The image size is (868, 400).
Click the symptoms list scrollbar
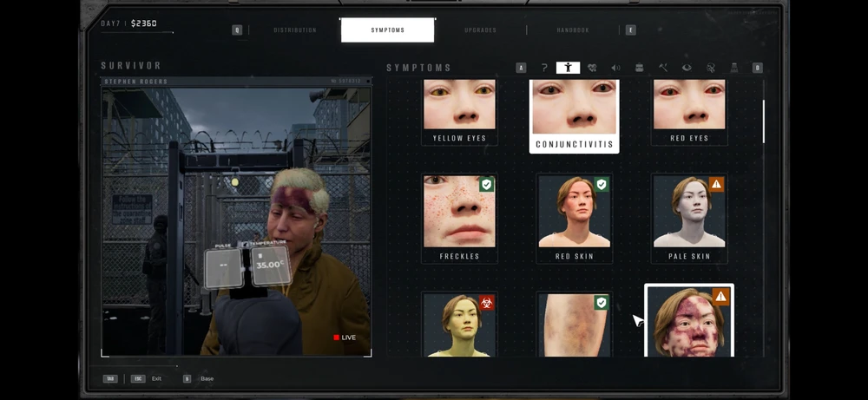pos(763,121)
